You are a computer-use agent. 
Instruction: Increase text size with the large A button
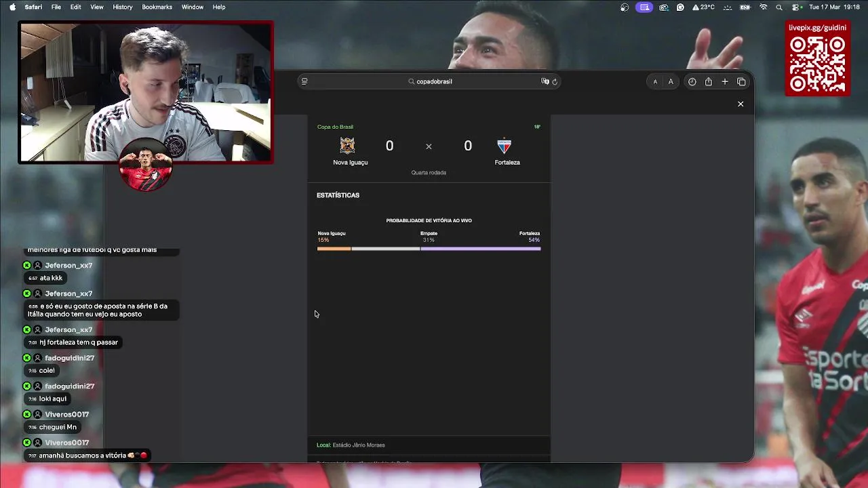[x=671, y=82]
